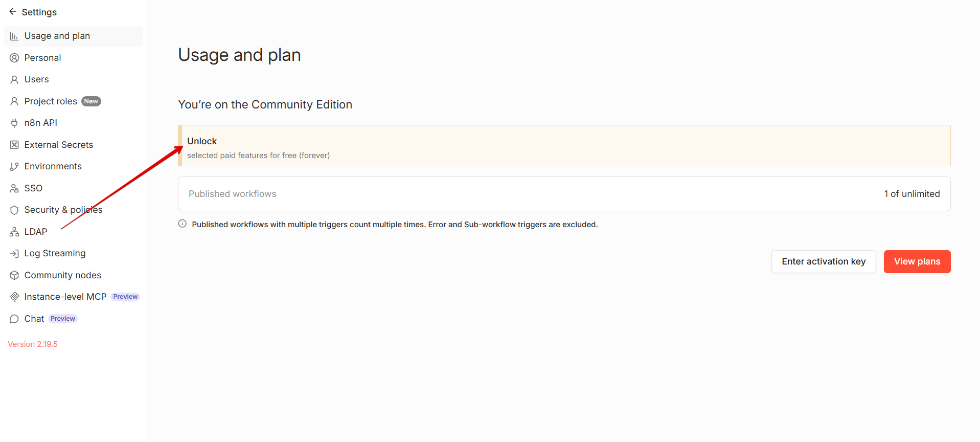Click Preview badge next to Instance-level MCP
This screenshot has height=442, width=980.
pyautogui.click(x=125, y=297)
